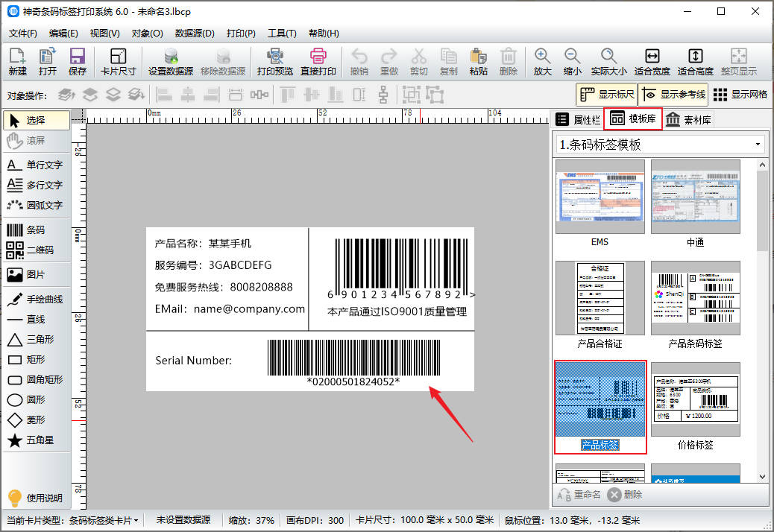This screenshot has height=532, width=774.
Task: Click 设置数据源 data source icon
Action: tap(170, 62)
